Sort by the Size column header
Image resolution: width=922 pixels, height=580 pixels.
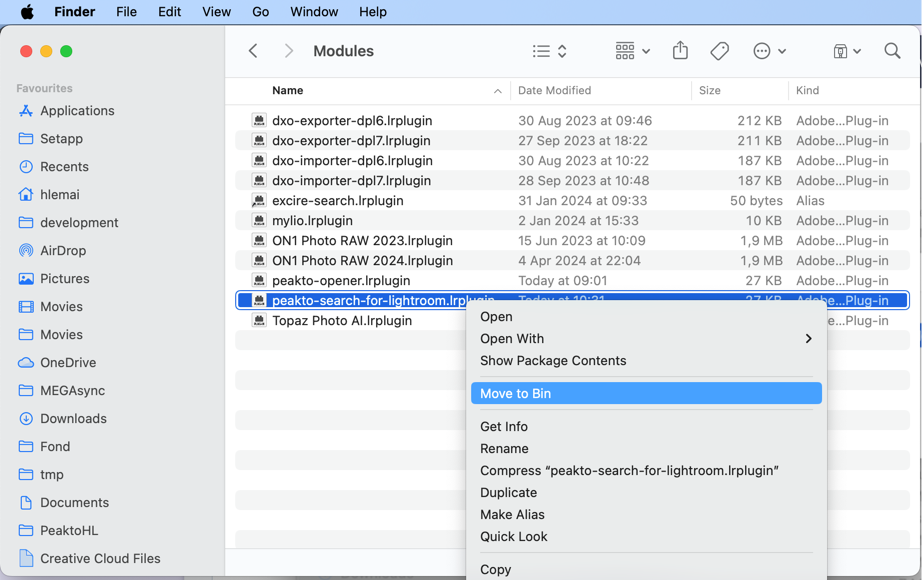(710, 91)
